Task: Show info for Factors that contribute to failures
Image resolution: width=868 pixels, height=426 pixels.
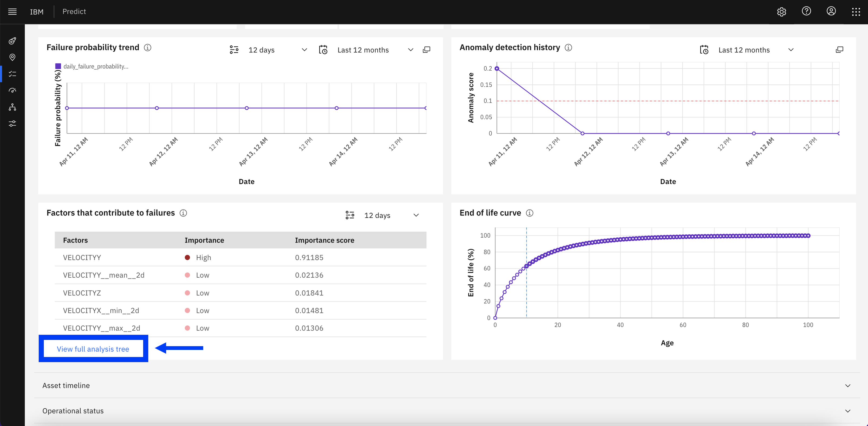Action: [183, 213]
